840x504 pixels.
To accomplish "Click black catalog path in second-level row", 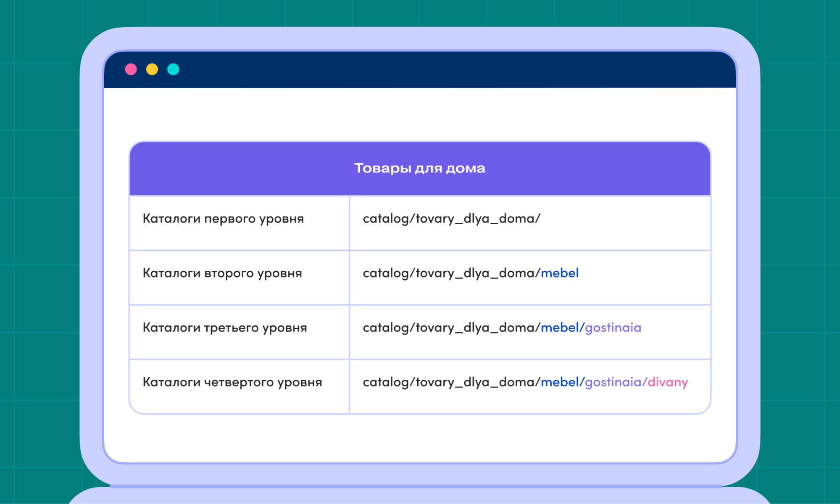I will click(451, 273).
